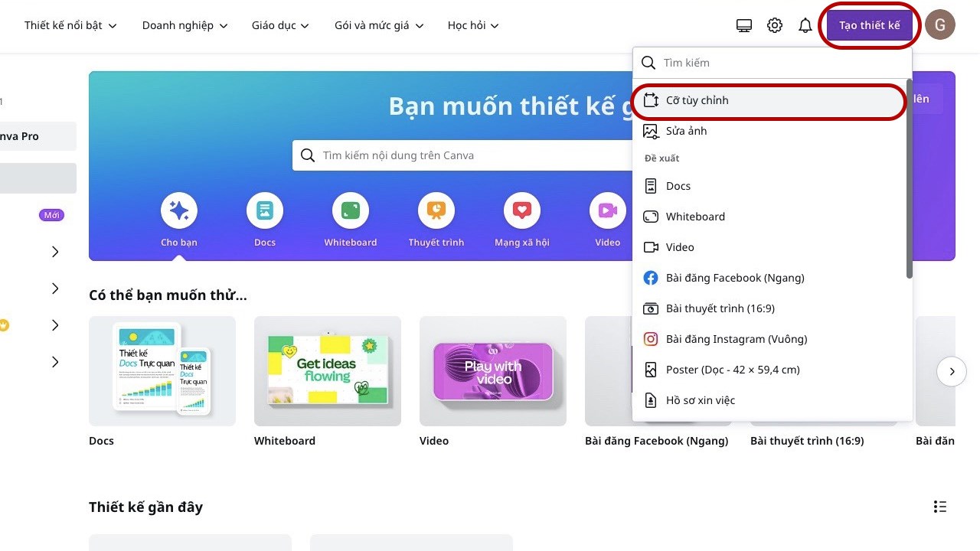The image size is (980, 551).
Task: Click the video camera icon in dropdown
Action: [651, 247]
